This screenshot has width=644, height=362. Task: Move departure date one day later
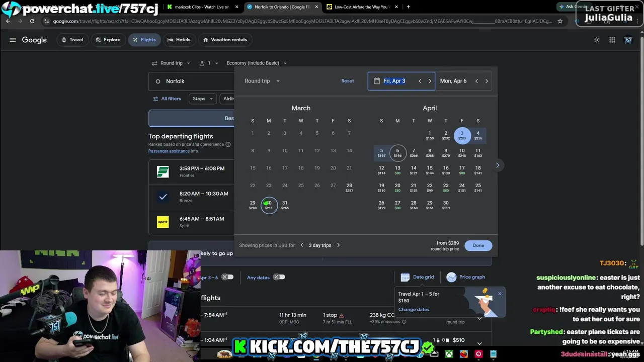click(x=430, y=81)
